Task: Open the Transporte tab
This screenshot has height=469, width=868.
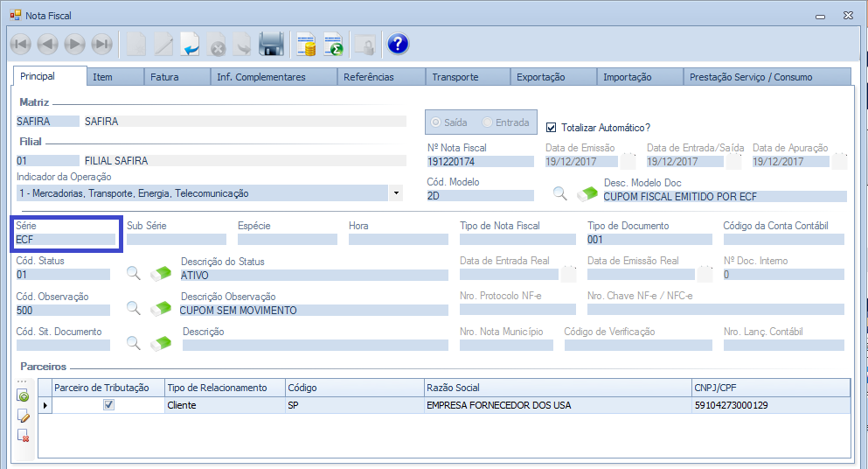Action: (x=455, y=77)
